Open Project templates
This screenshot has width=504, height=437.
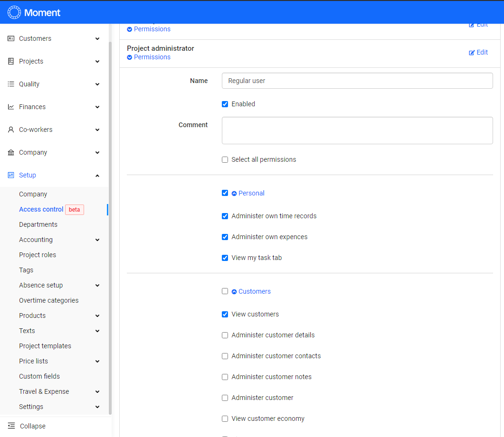pos(45,346)
